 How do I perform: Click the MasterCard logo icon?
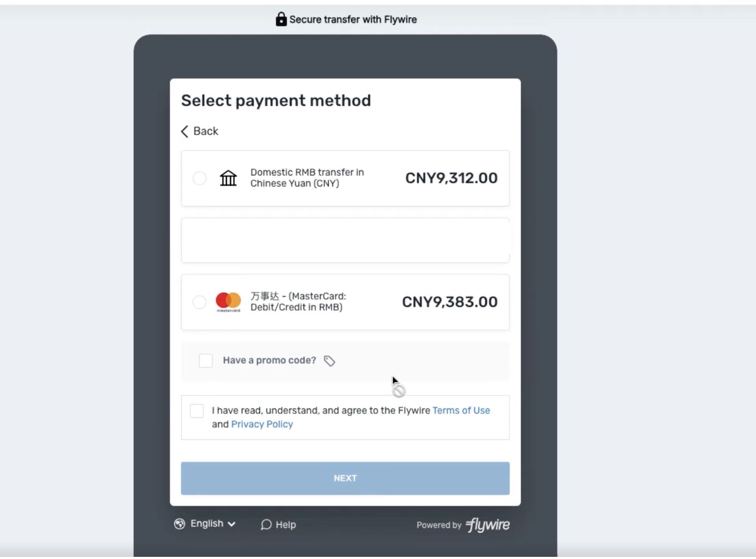point(228,301)
